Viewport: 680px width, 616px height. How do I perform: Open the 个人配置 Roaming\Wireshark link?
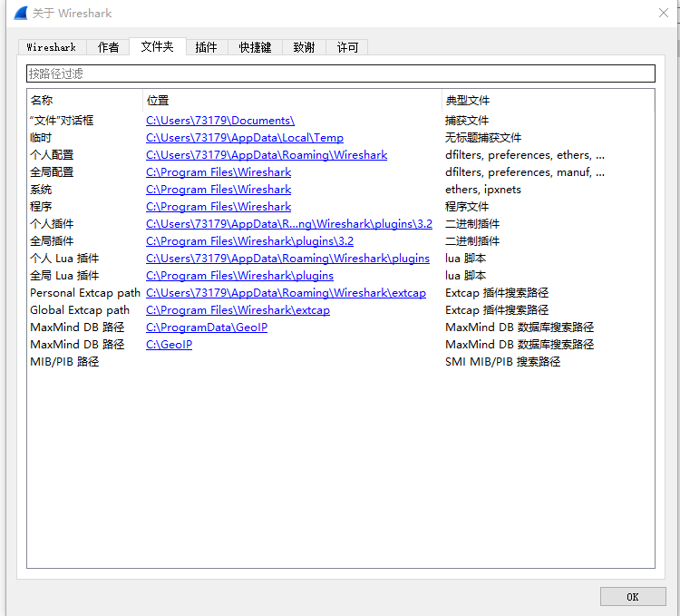tap(267, 155)
